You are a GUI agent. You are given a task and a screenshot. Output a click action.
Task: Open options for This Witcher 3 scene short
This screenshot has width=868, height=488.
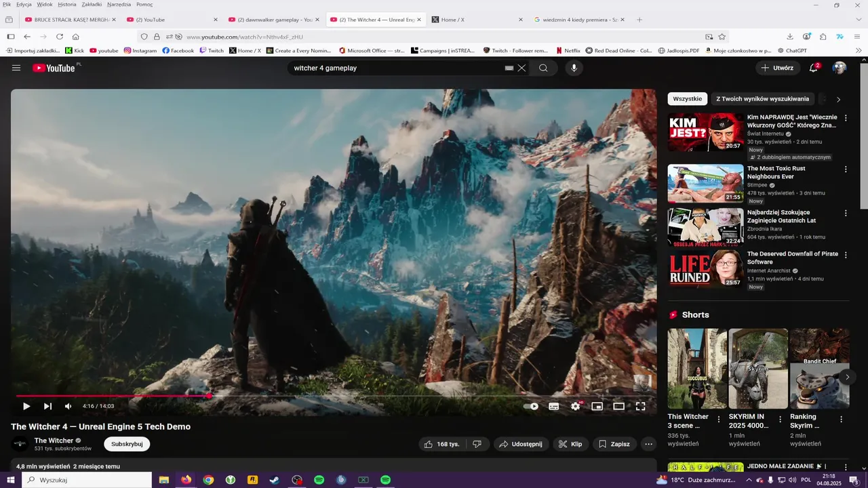[719, 420]
